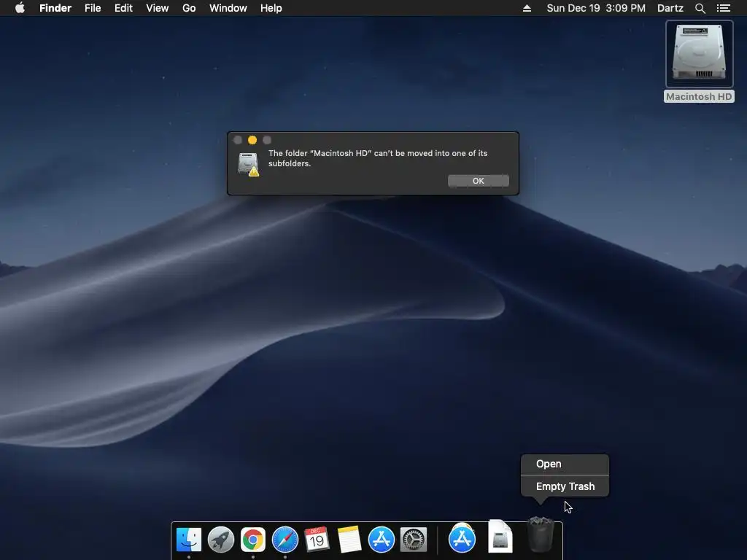Select Macintosh HD drive icon on desktop
The image size is (747, 560).
point(699,53)
